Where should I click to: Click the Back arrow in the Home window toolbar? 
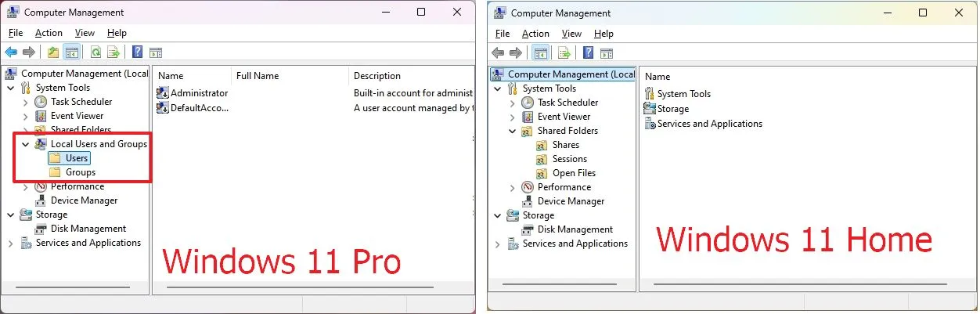coord(498,53)
